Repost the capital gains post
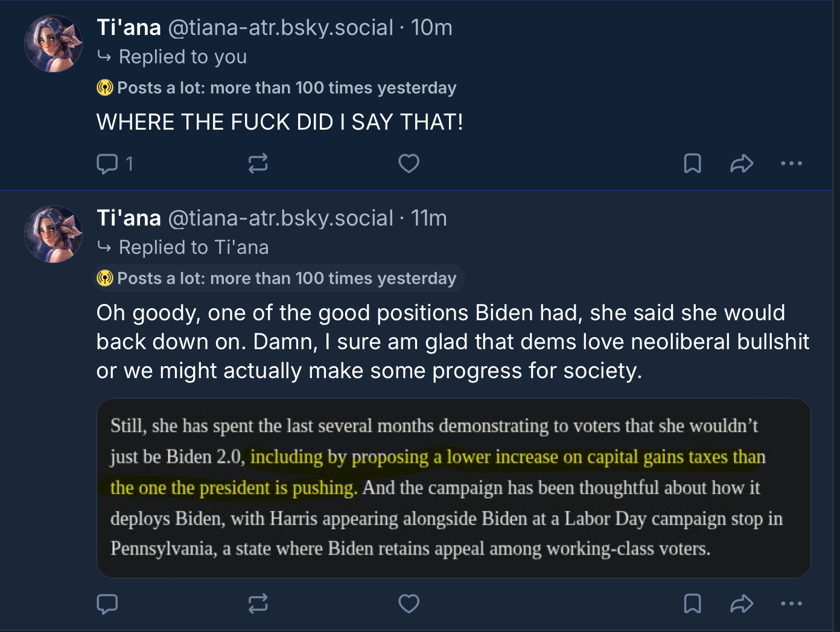 258,604
